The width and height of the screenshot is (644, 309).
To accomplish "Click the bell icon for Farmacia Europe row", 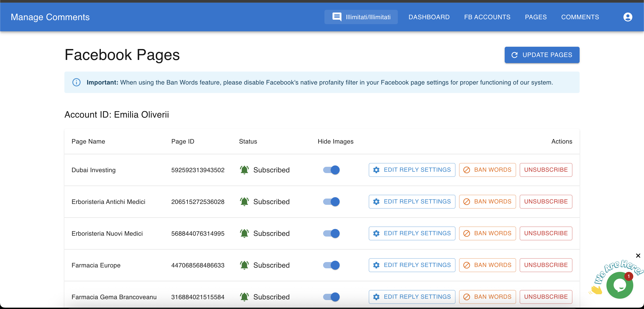I will [244, 265].
